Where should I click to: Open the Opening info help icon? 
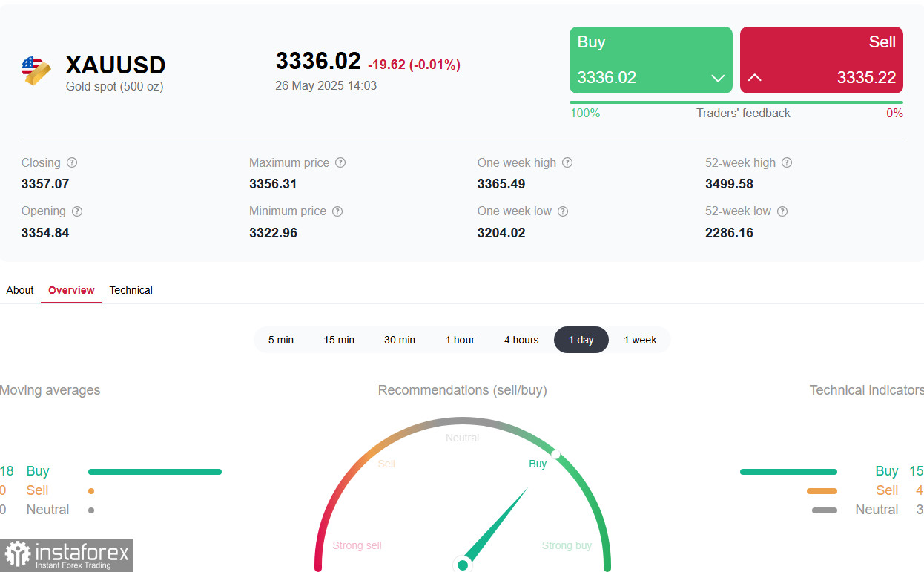77,211
